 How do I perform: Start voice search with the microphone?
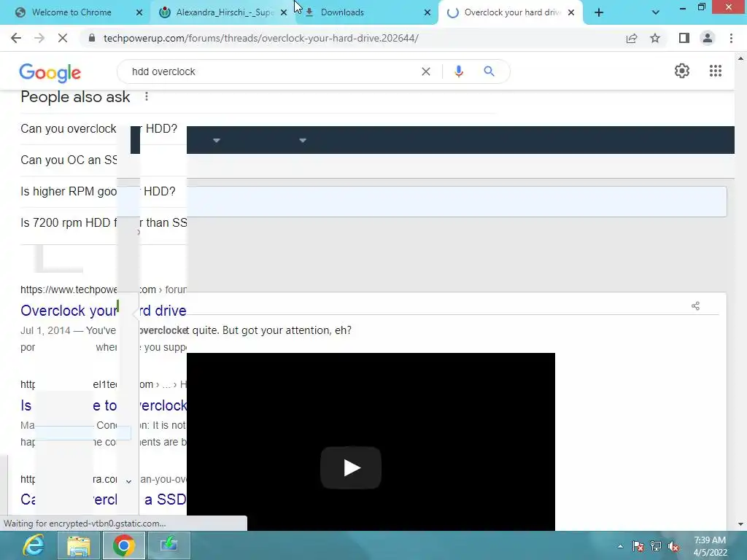coord(459,71)
